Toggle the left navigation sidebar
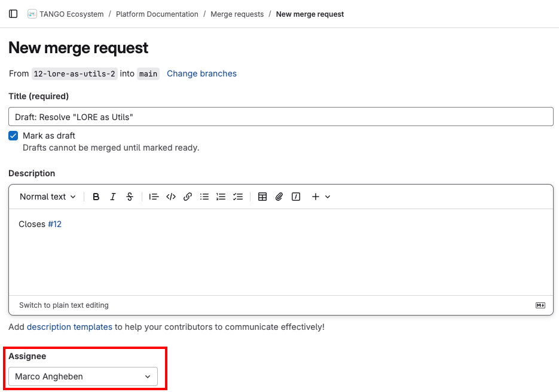This screenshot has height=392, width=559. pyautogui.click(x=13, y=13)
